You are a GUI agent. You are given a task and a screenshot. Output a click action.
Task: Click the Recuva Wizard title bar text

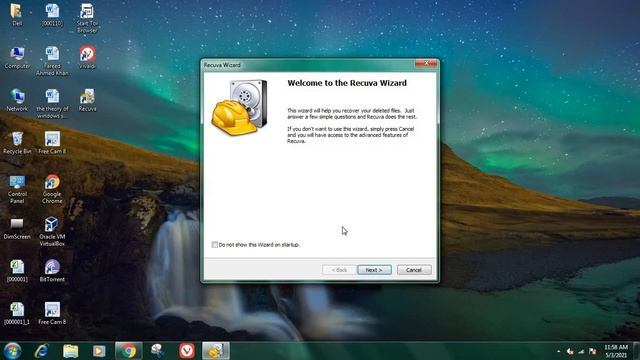(x=222, y=65)
